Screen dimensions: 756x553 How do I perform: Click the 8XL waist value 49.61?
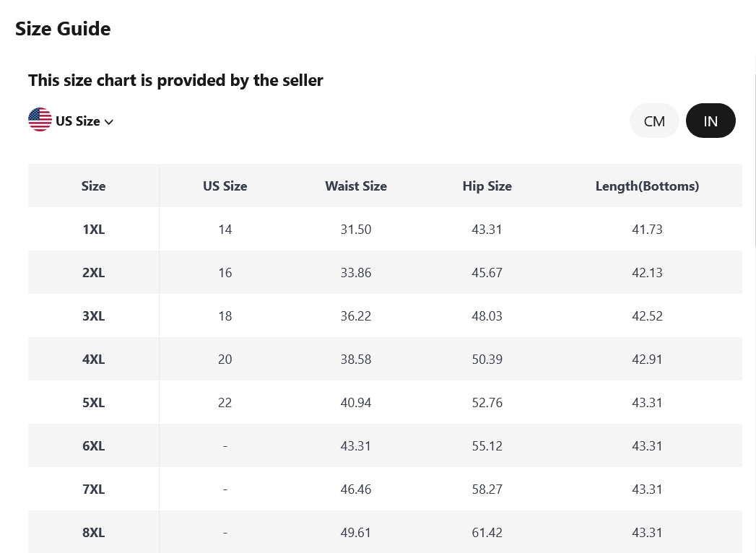(356, 533)
